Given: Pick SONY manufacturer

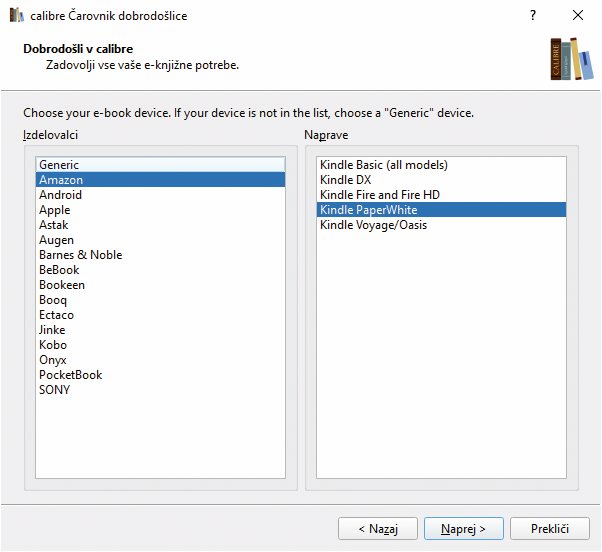Looking at the screenshot, I should click(160, 390).
